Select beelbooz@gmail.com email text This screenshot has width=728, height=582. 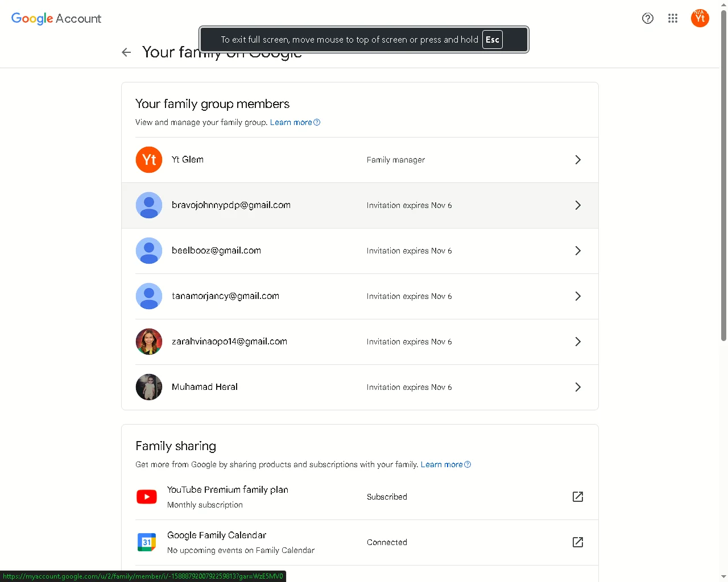click(x=216, y=251)
